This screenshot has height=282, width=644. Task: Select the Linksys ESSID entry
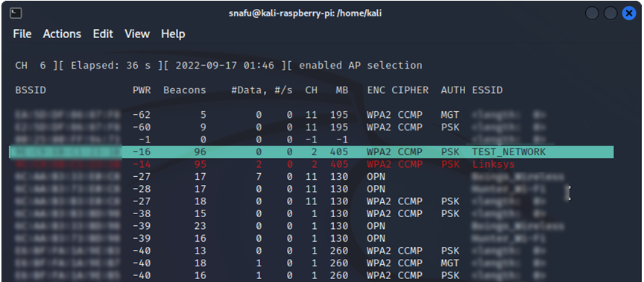[493, 164]
